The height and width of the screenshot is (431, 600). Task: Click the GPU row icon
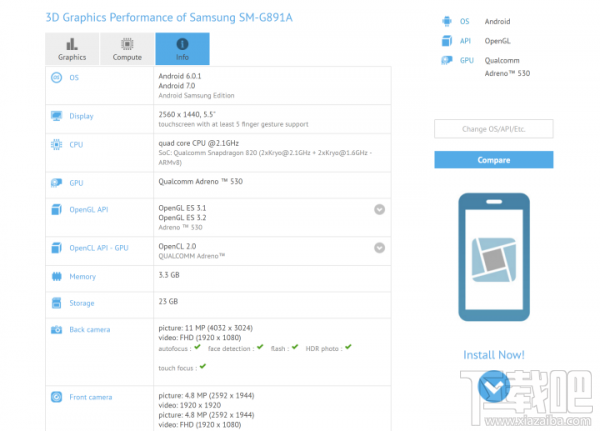(x=56, y=182)
